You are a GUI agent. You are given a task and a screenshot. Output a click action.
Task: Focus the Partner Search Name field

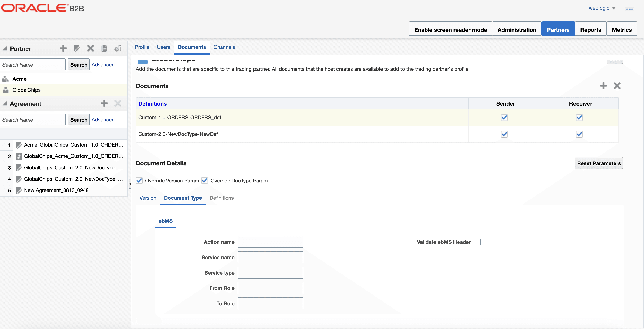(33, 65)
